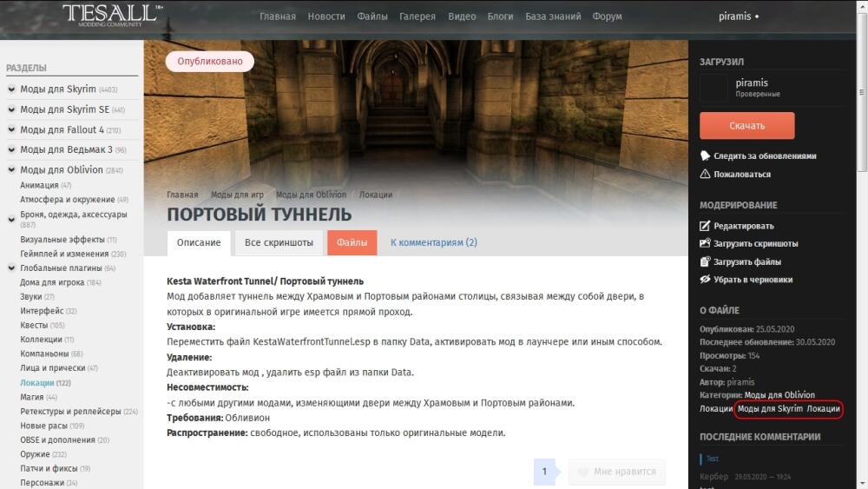
Task: Click Пожаловаться link
Action: point(742,174)
